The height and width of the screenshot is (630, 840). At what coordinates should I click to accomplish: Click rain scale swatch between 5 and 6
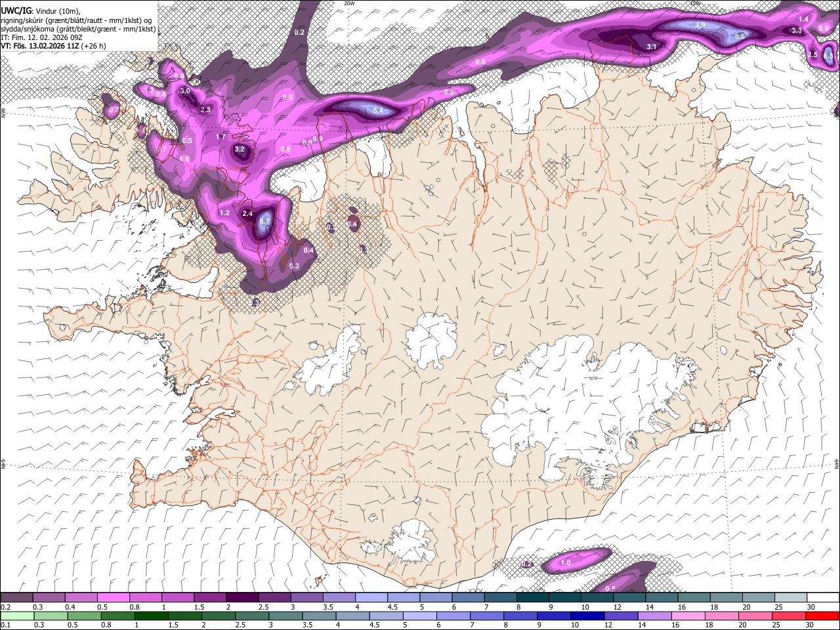pos(420,616)
